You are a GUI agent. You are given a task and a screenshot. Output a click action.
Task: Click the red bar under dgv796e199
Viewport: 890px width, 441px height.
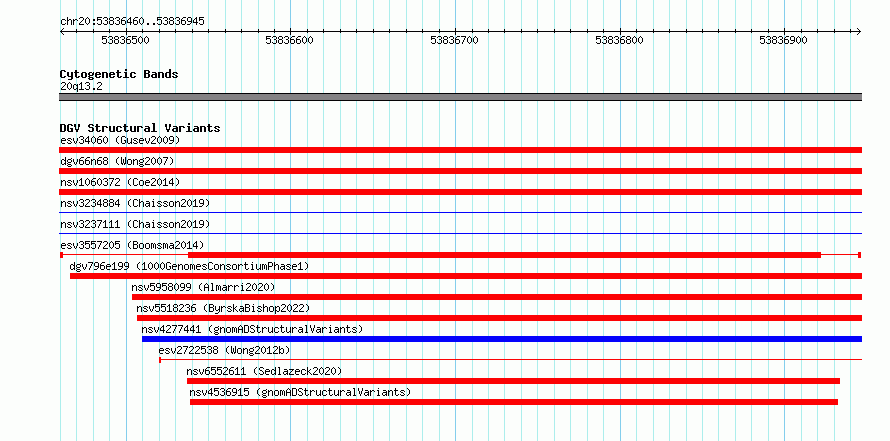click(466, 276)
